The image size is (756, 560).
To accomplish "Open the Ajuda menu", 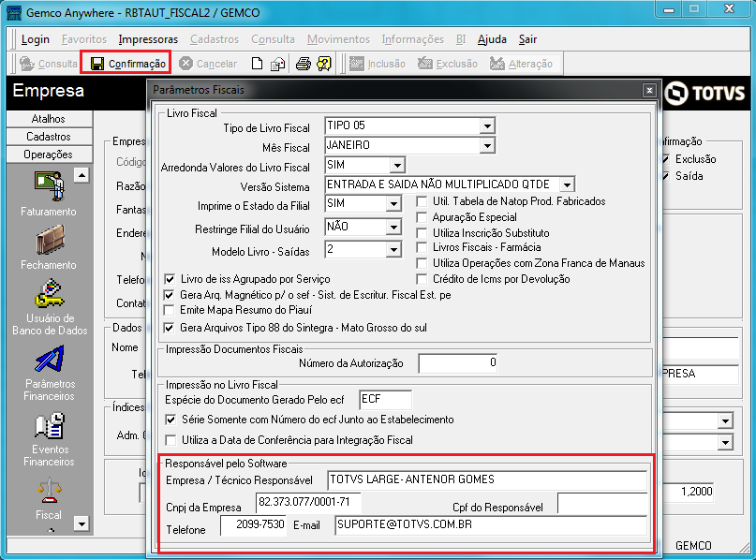I will point(492,39).
